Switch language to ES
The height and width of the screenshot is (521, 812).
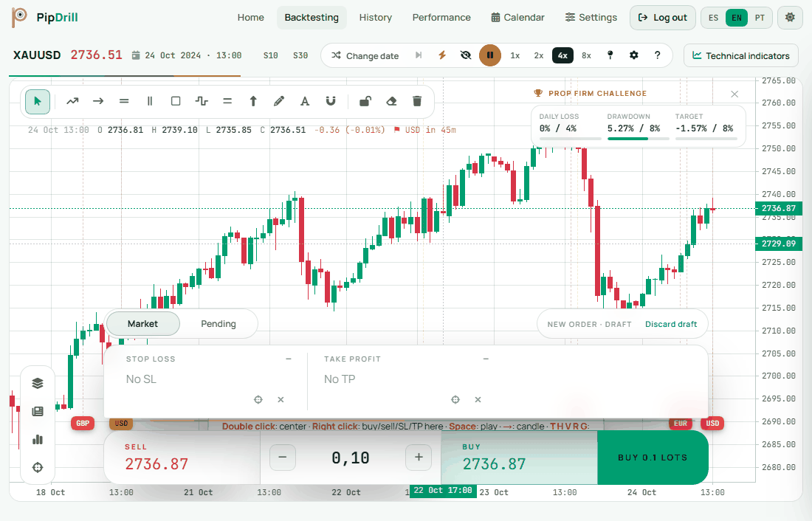pos(714,18)
